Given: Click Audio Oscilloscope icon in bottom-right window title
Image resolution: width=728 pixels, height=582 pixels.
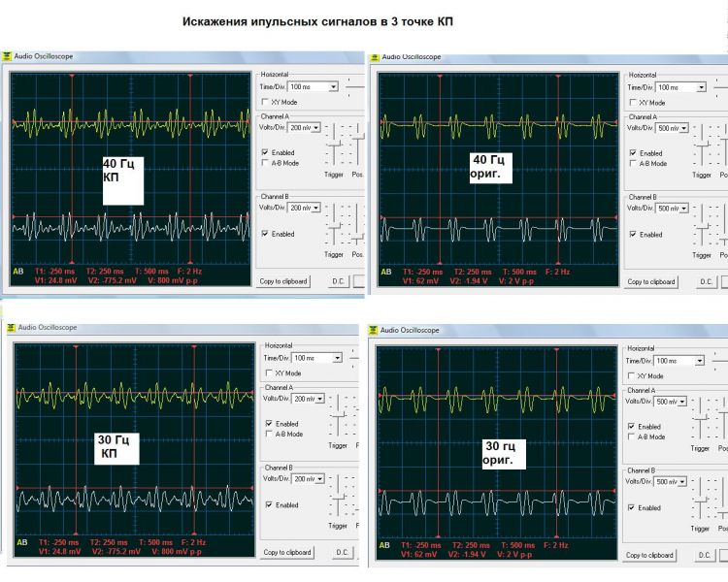Looking at the screenshot, I should tap(373, 331).
